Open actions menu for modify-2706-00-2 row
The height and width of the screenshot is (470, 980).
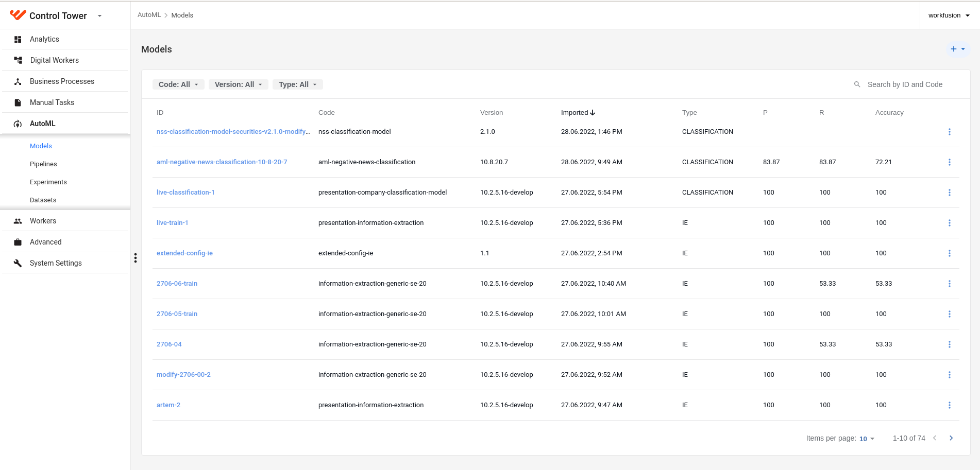point(950,375)
